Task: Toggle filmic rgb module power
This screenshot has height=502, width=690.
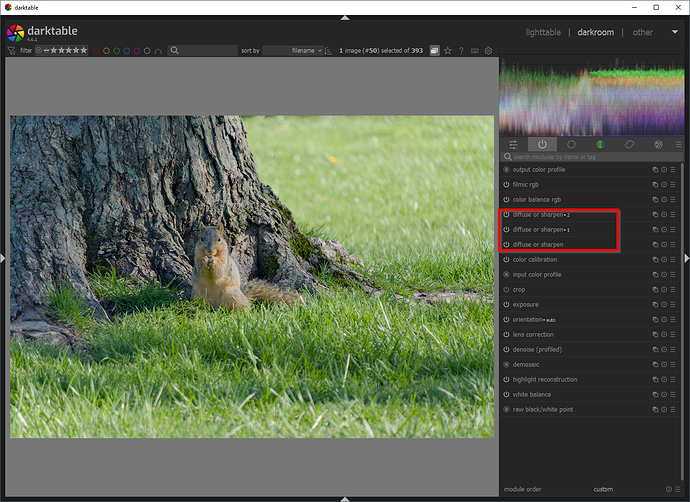Action: 506,185
